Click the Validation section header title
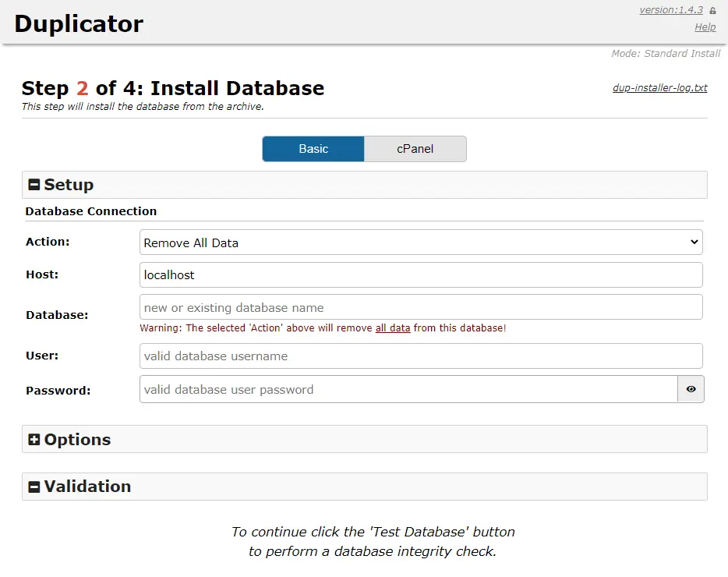 point(88,487)
